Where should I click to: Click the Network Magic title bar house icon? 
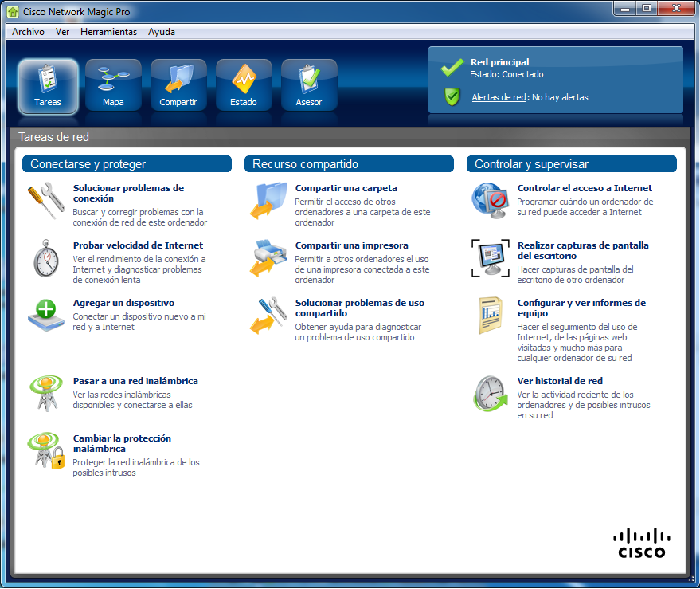coord(13,12)
